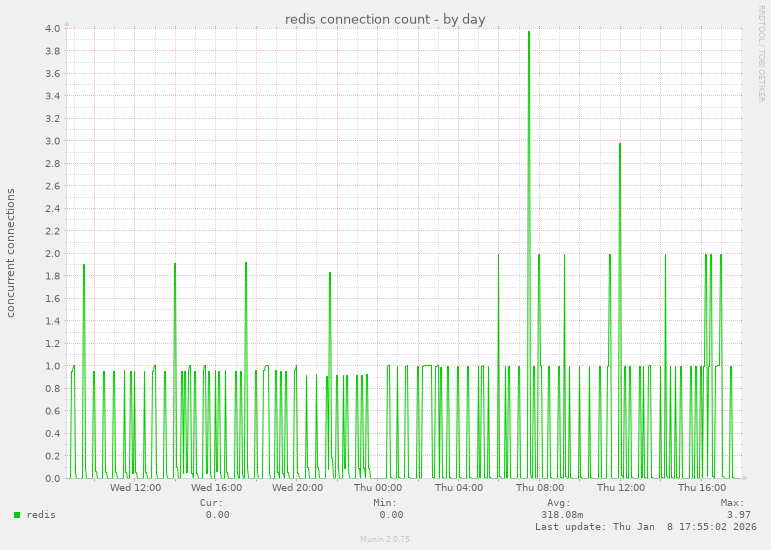This screenshot has height=550, width=771.
Task: Click the 'Thu 08:00' x-axis label
Action: 540,488
